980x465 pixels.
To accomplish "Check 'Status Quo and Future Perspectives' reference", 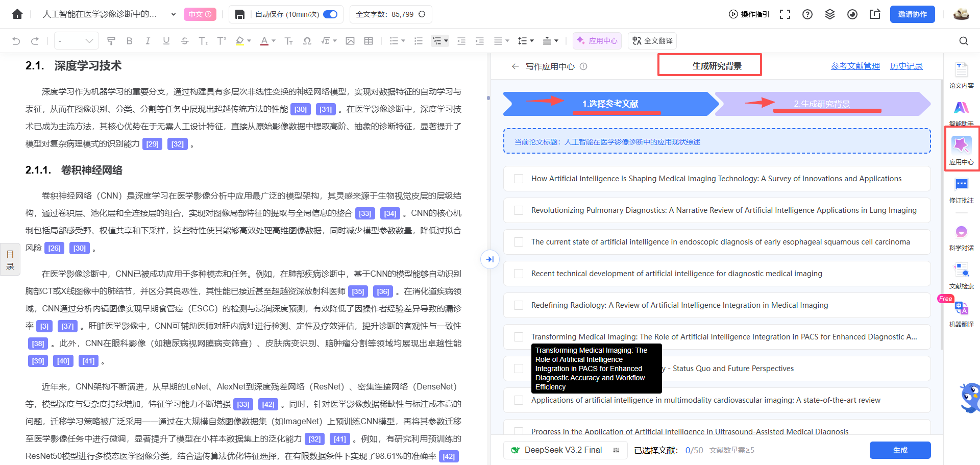I will (x=519, y=369).
